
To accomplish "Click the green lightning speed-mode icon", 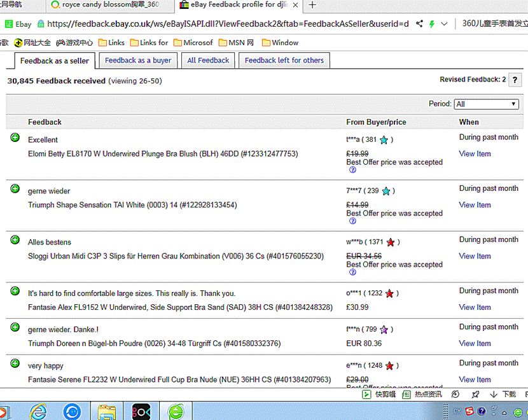I will [432, 24].
